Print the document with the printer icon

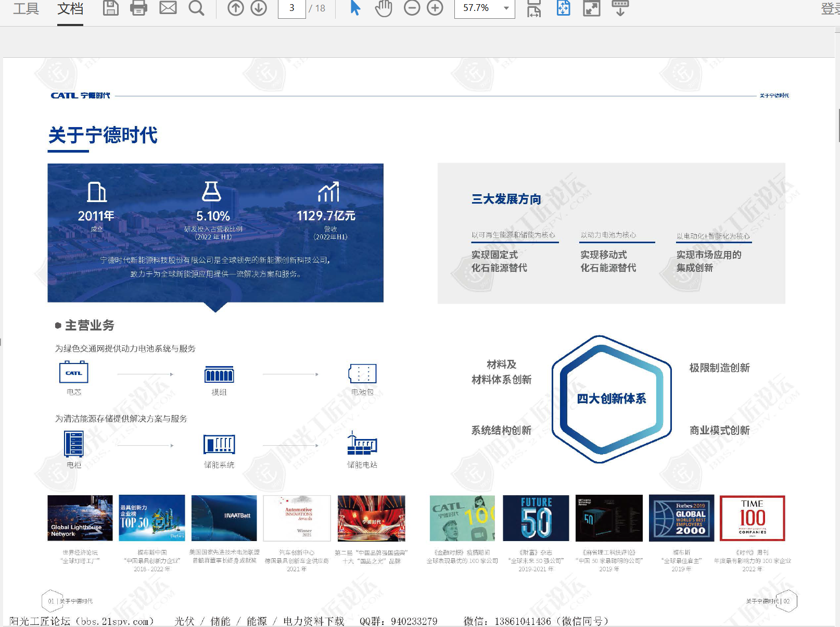pos(138,8)
